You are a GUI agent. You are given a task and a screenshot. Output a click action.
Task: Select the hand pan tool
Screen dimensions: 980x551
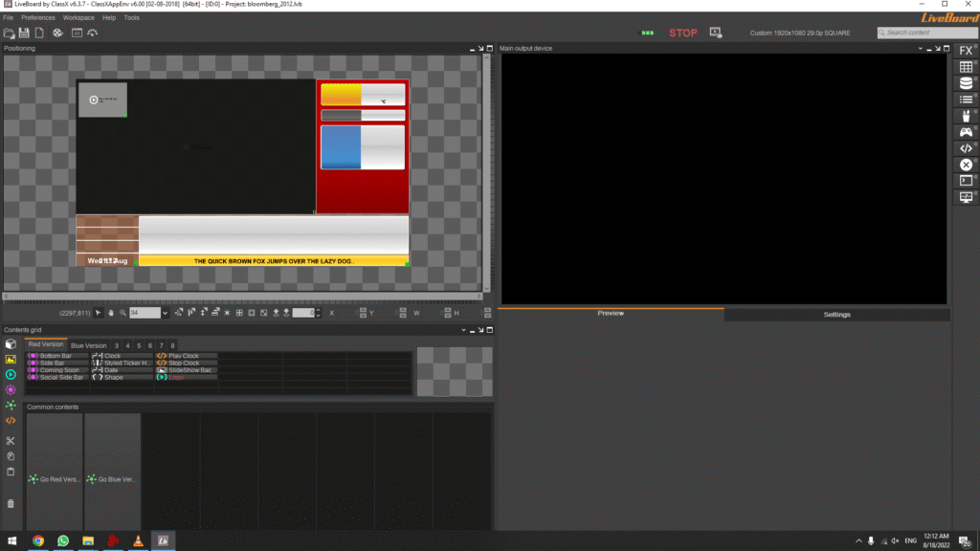coord(111,313)
